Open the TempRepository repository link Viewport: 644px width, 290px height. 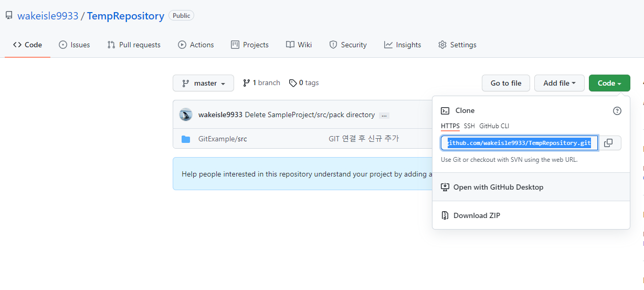[125, 16]
